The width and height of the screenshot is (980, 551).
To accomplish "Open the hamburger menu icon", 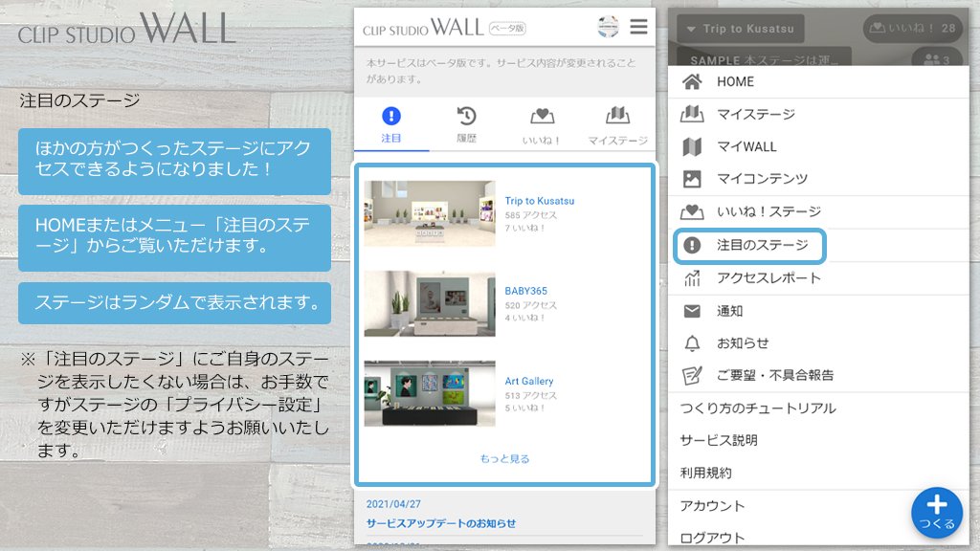I will 638,27.
